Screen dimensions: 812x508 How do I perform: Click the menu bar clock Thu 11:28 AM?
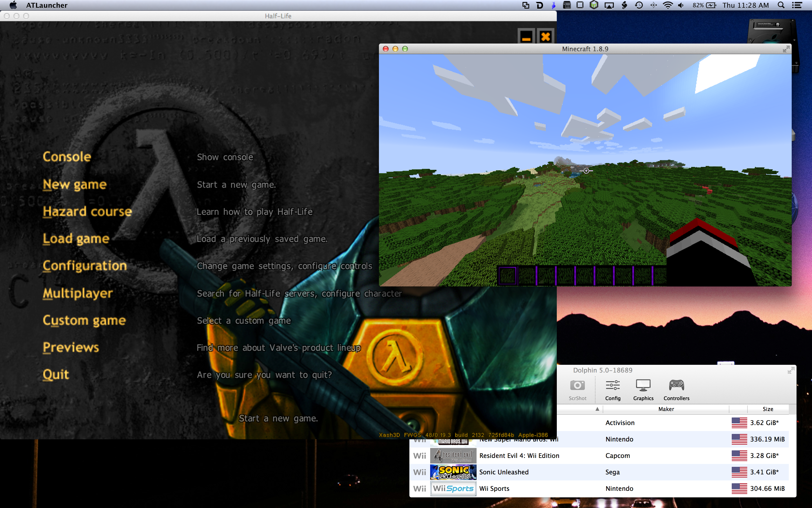pos(746,5)
